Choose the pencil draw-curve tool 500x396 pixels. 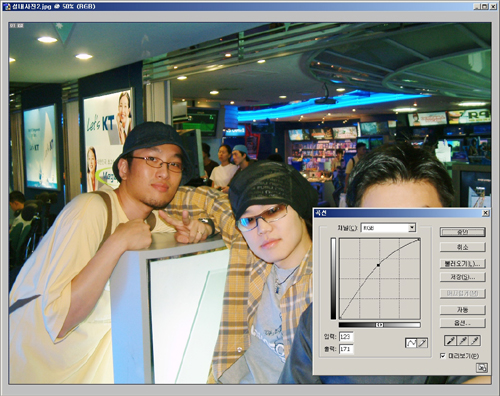pyautogui.click(x=422, y=343)
